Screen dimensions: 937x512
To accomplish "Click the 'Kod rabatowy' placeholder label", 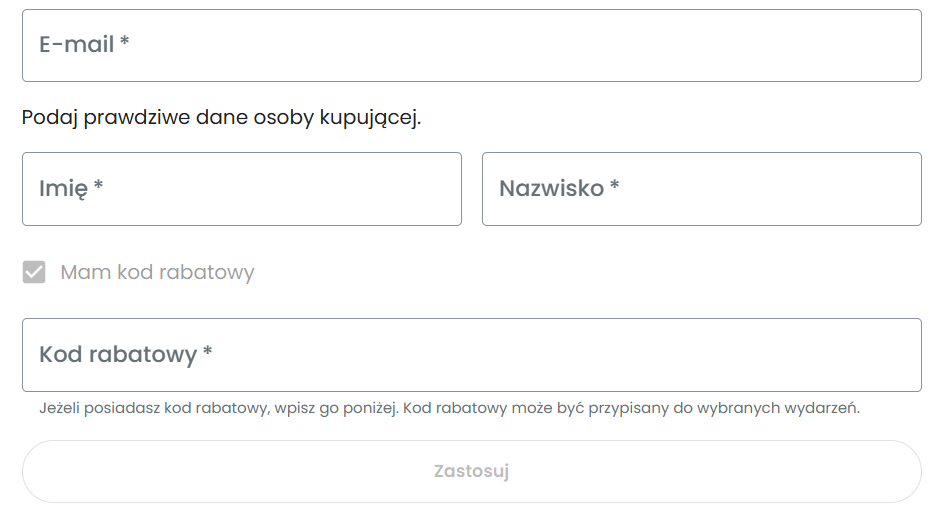I will pos(117,355).
